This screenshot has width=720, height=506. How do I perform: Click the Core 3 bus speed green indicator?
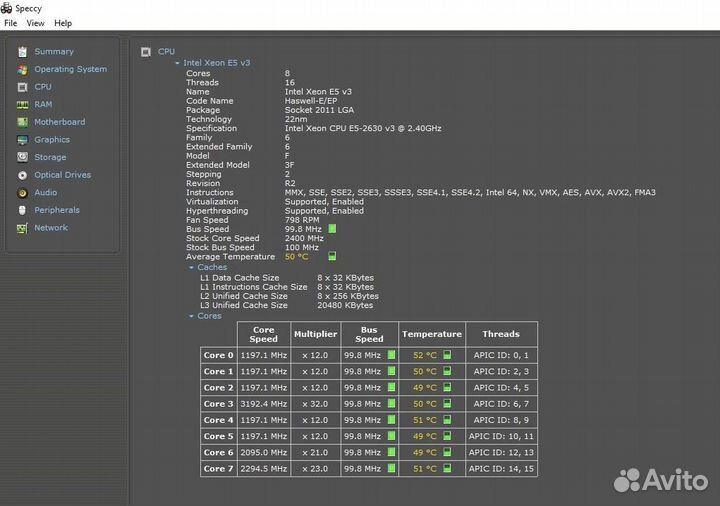pyautogui.click(x=391, y=404)
